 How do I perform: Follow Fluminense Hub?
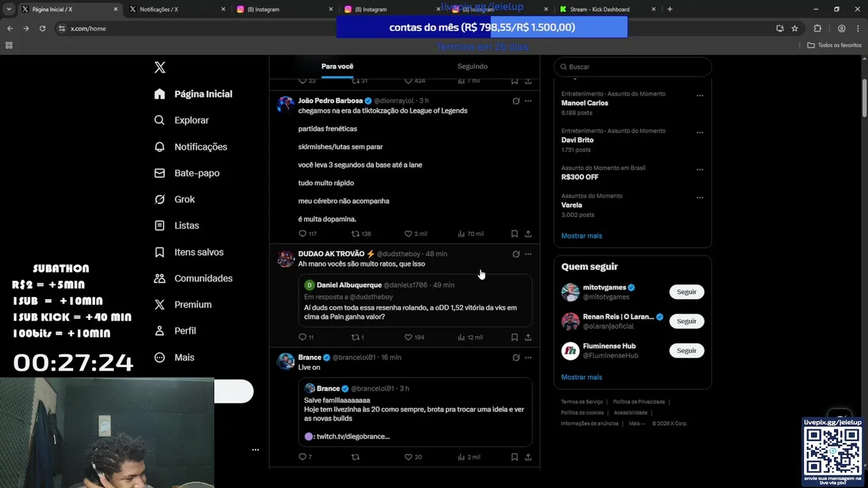coord(686,350)
